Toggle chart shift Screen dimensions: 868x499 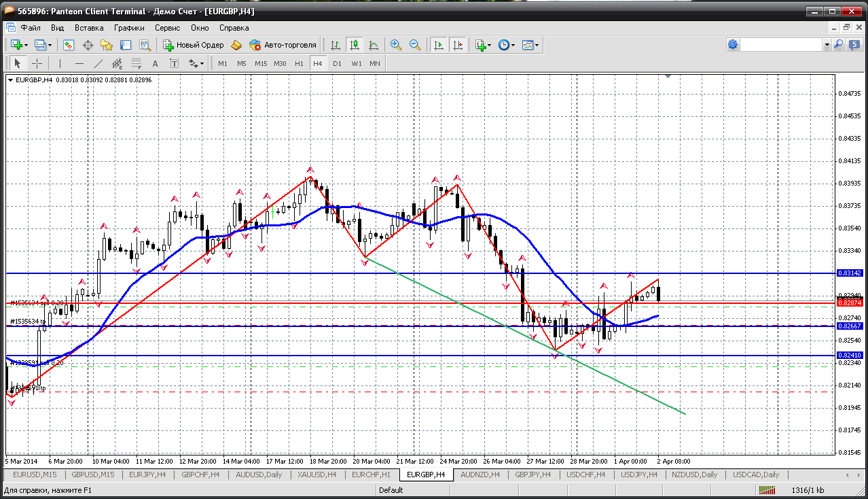pyautogui.click(x=458, y=45)
